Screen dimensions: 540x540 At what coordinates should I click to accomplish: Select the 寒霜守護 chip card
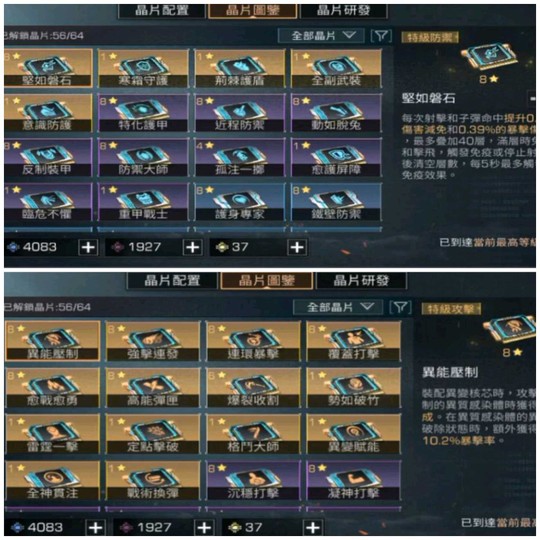click(144, 68)
